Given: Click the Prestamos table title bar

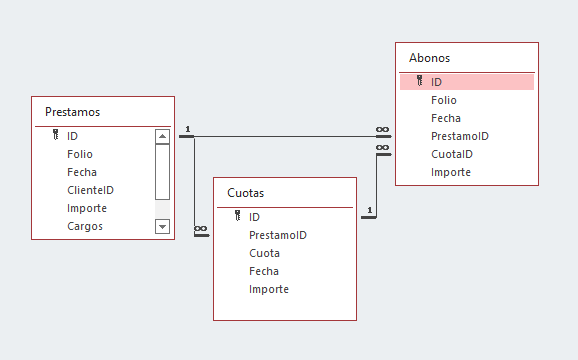Looking at the screenshot, I should tap(103, 112).
